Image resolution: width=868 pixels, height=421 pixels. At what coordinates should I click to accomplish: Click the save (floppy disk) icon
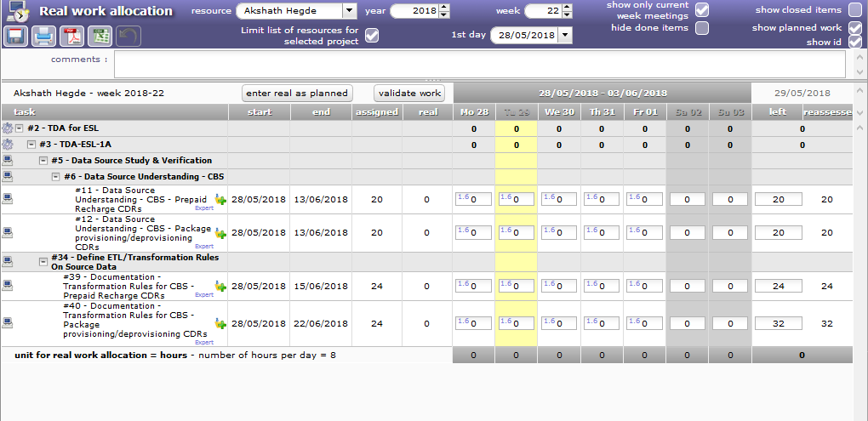17,37
